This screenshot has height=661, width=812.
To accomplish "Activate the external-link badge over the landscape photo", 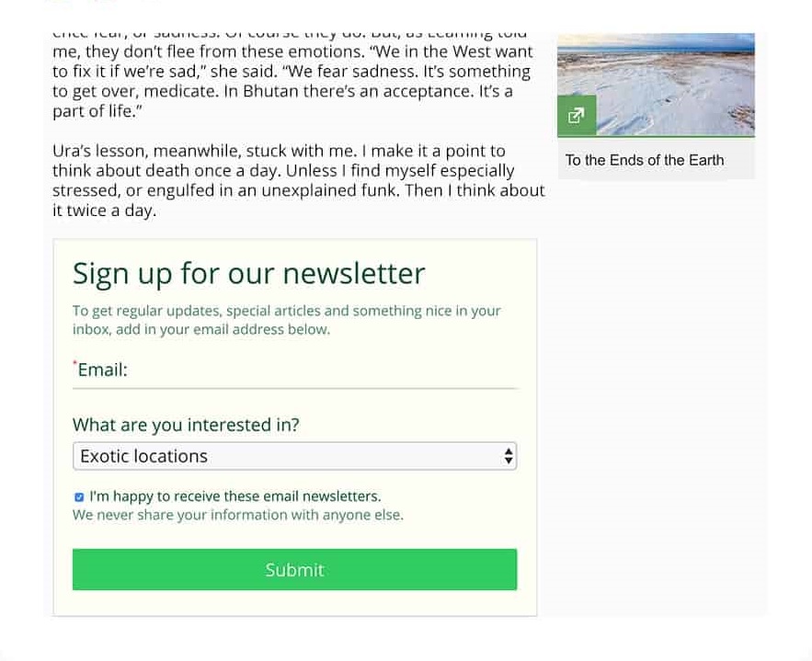I will (577, 116).
